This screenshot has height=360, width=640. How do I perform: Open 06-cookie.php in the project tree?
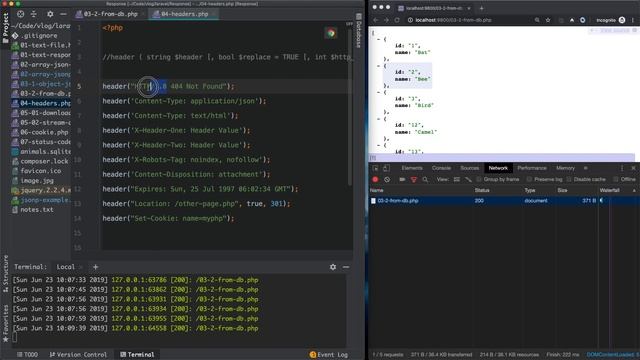(x=44, y=132)
